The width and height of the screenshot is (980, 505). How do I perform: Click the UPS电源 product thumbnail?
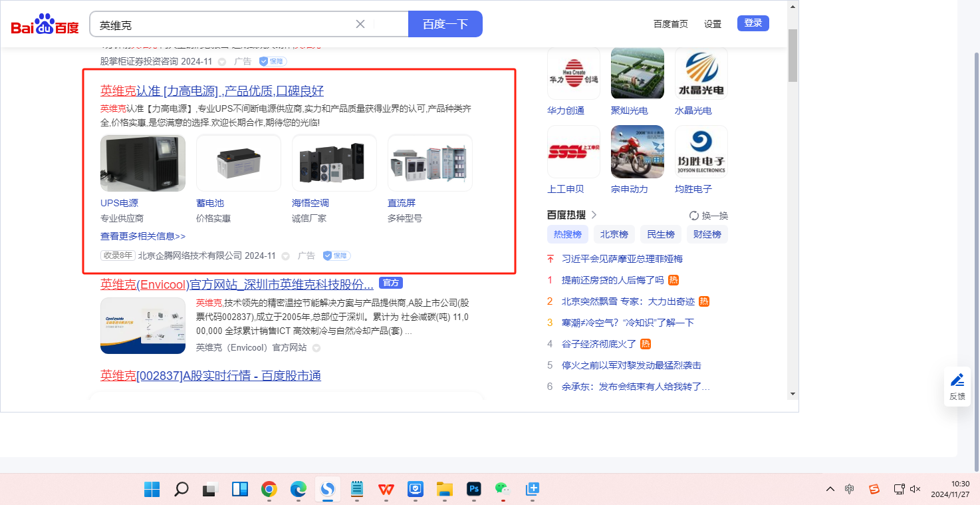point(143,163)
